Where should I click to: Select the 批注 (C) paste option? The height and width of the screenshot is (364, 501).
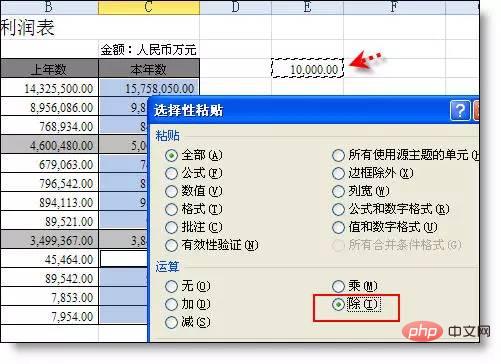[194, 227]
